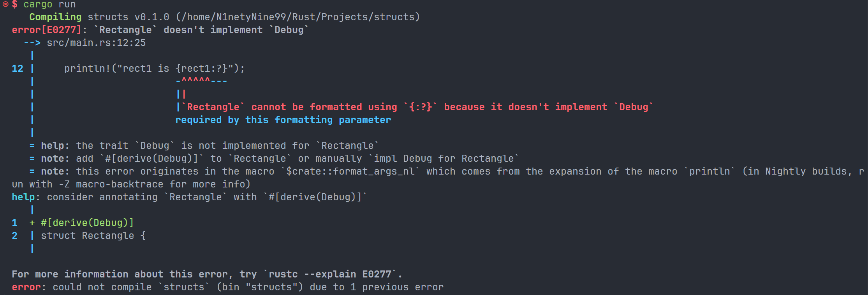Viewport: 868px width, 295px height.
Task: Click "required by this formatting parameter" text
Action: [x=283, y=120]
